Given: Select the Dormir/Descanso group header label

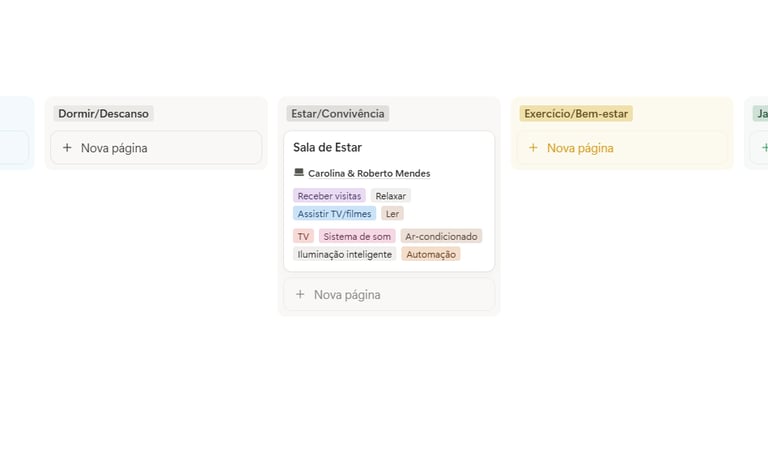Looking at the screenshot, I should click(x=103, y=114).
